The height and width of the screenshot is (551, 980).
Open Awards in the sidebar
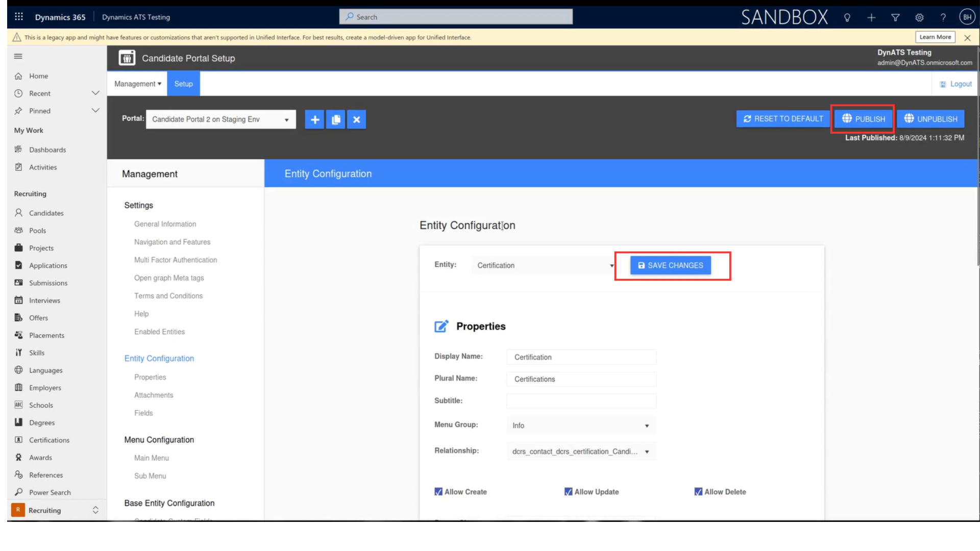coord(40,458)
